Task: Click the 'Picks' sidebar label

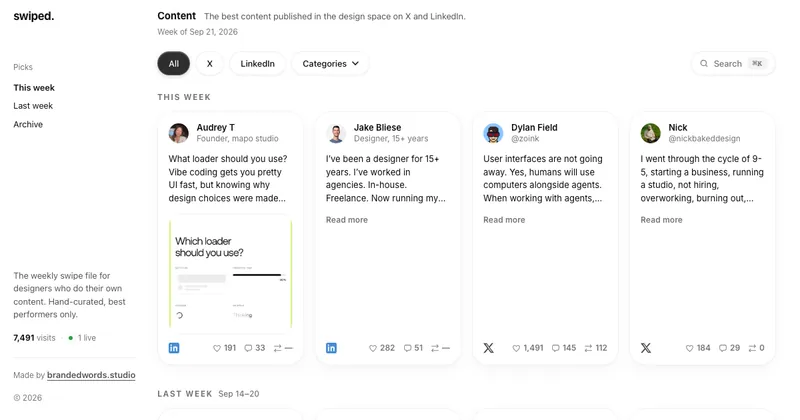Action: coord(23,67)
